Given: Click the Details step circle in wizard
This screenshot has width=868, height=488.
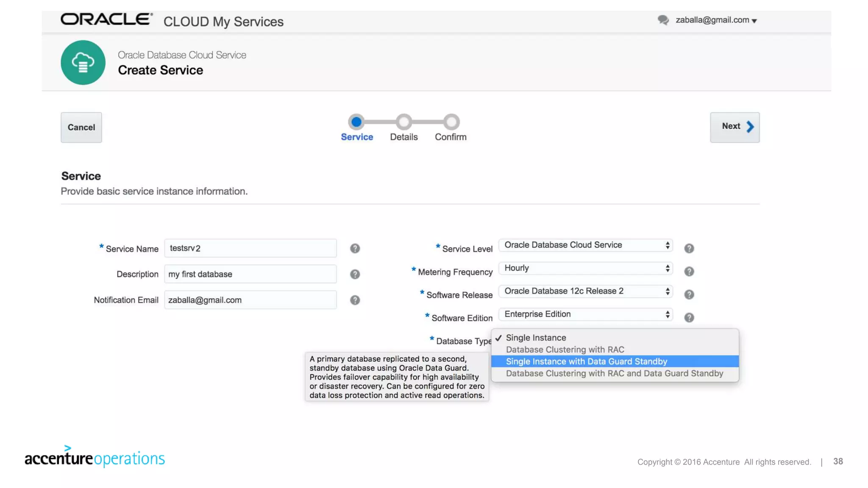Looking at the screenshot, I should [404, 122].
